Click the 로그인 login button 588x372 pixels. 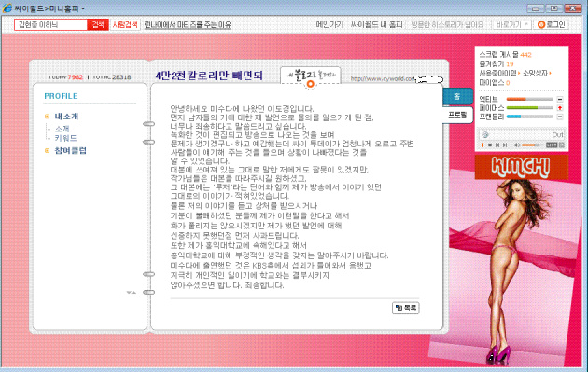click(552, 25)
